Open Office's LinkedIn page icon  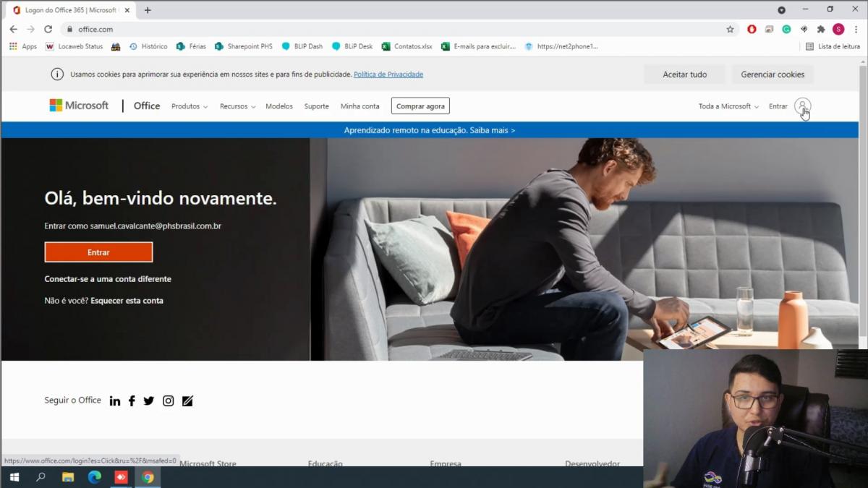click(115, 401)
